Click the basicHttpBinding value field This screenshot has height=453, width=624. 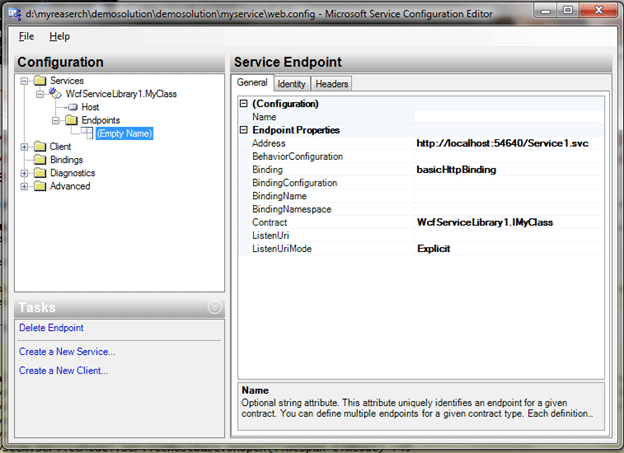click(509, 170)
